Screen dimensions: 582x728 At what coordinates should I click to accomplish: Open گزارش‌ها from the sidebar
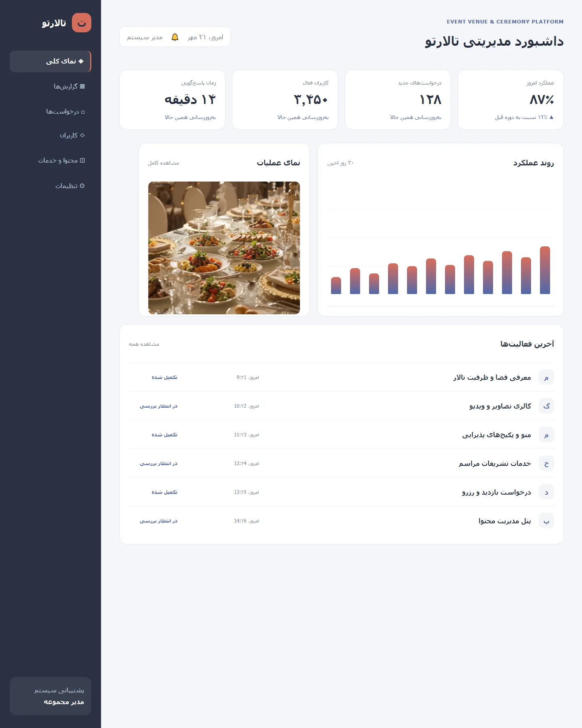click(x=51, y=87)
